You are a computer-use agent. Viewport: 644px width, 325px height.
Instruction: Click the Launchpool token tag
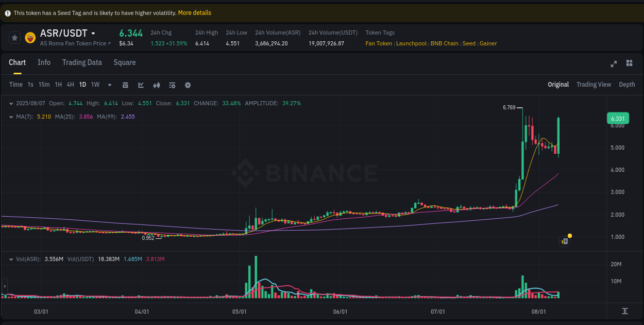click(411, 43)
